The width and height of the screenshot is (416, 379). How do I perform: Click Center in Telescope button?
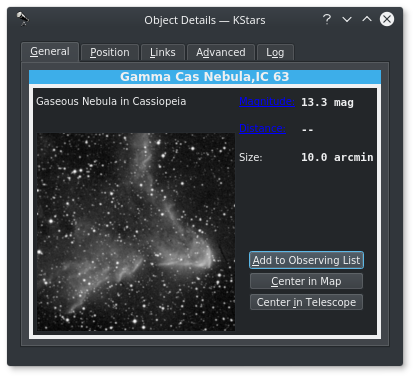pos(306,302)
